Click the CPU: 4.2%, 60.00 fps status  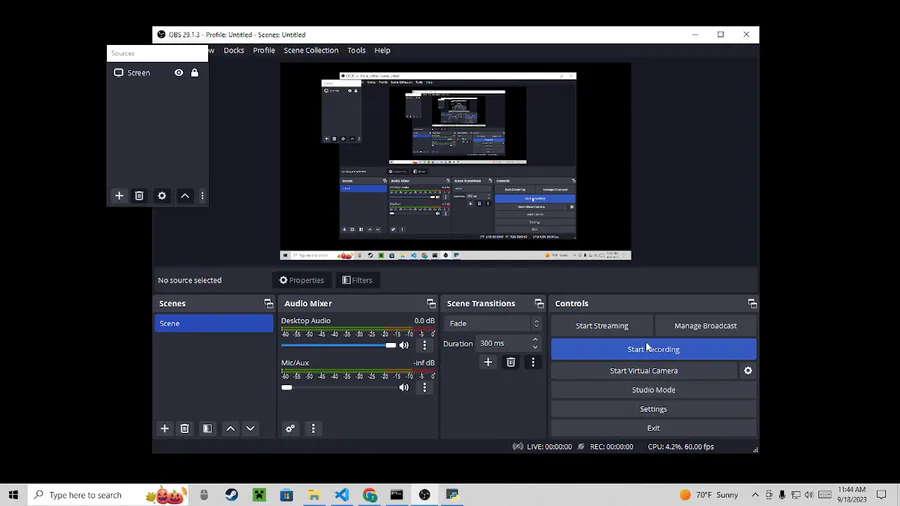[x=681, y=446]
